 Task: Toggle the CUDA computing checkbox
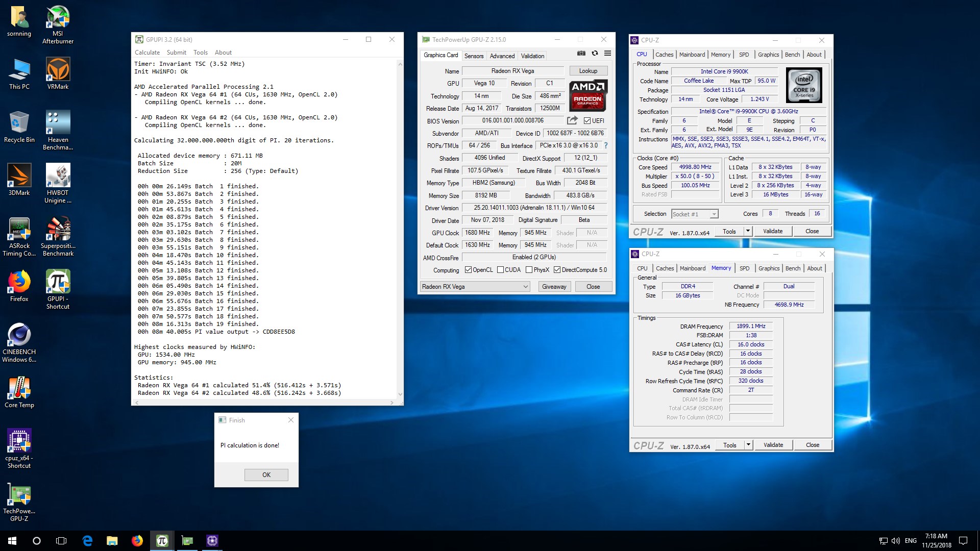500,270
